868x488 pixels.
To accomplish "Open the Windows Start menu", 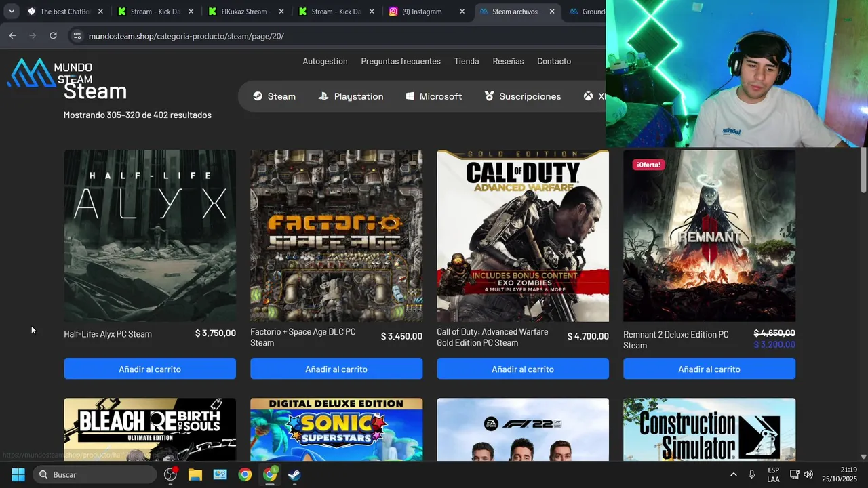I will coord(18,474).
